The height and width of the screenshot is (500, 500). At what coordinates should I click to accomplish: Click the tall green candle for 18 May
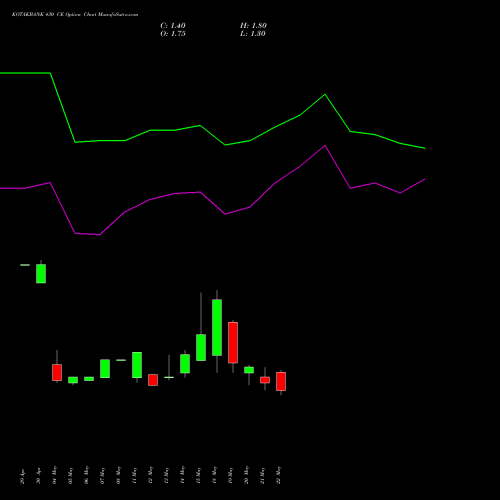coord(217,328)
